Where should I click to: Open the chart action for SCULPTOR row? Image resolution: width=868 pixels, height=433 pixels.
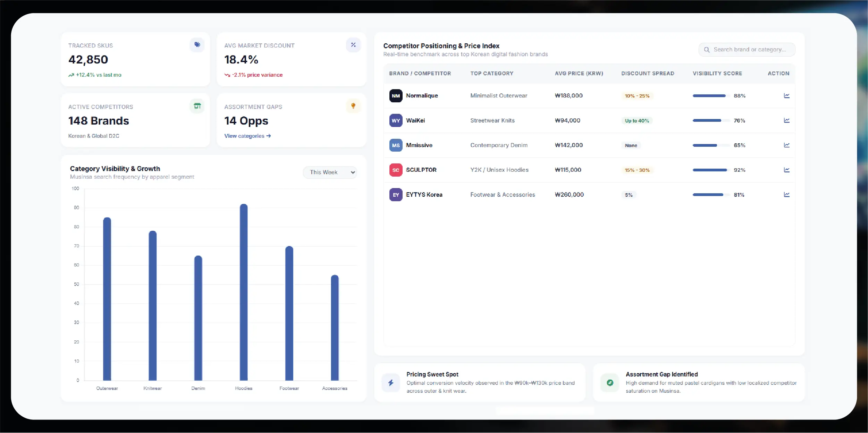coord(786,170)
